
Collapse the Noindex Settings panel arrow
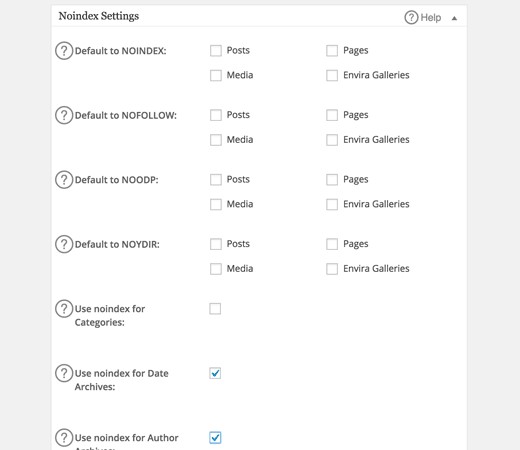454,18
